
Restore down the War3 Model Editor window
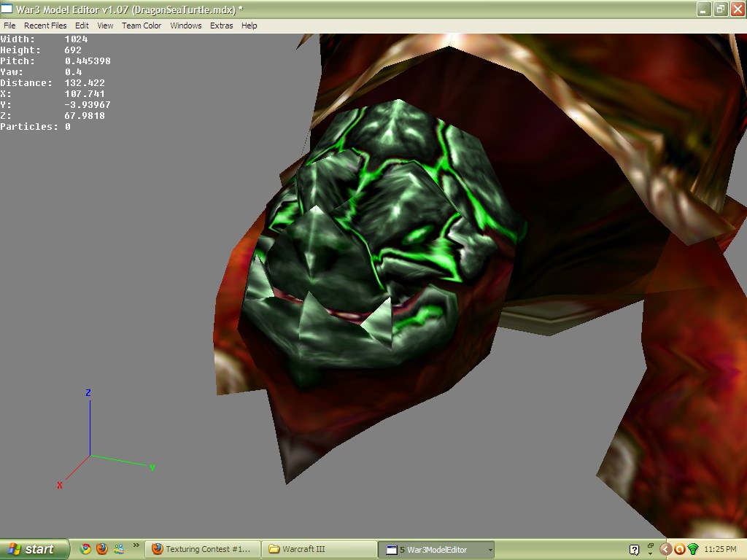720,9
